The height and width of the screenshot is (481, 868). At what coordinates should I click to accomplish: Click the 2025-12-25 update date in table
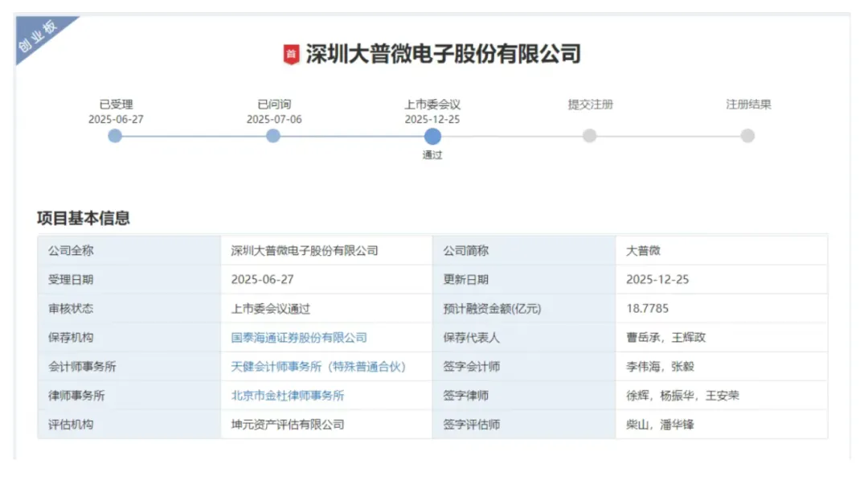pos(657,279)
